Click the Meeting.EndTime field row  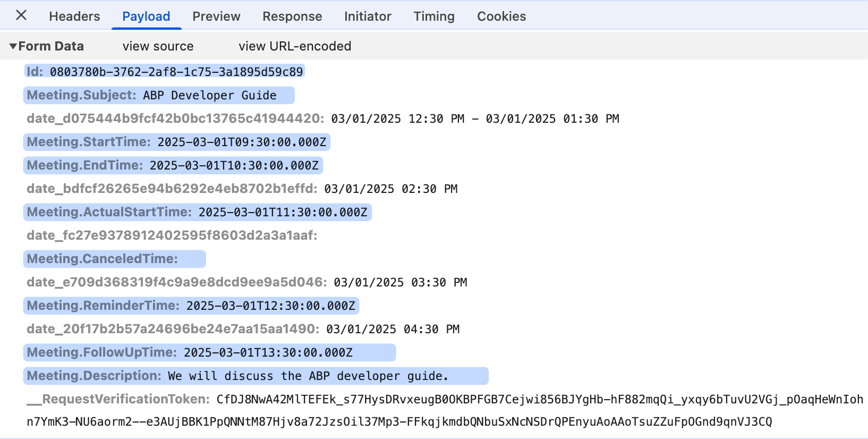point(173,165)
